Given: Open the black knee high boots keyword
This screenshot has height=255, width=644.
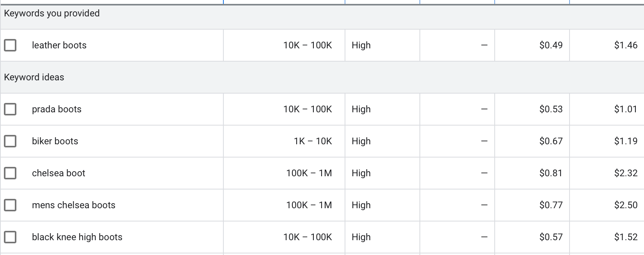Looking at the screenshot, I should pyautogui.click(x=77, y=237).
